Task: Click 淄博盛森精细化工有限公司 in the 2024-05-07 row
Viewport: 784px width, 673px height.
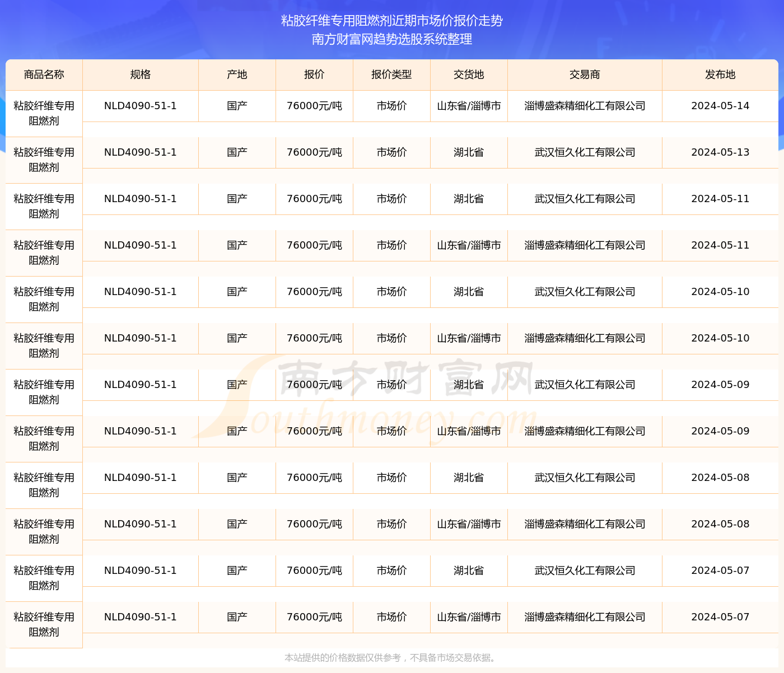Action: click(x=585, y=617)
